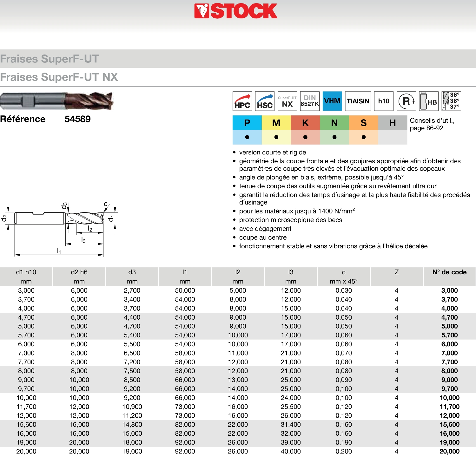The image size is (476, 462).
Task: Click bullet 'version courte et rigide'
Action: pyautogui.click(x=273, y=152)
